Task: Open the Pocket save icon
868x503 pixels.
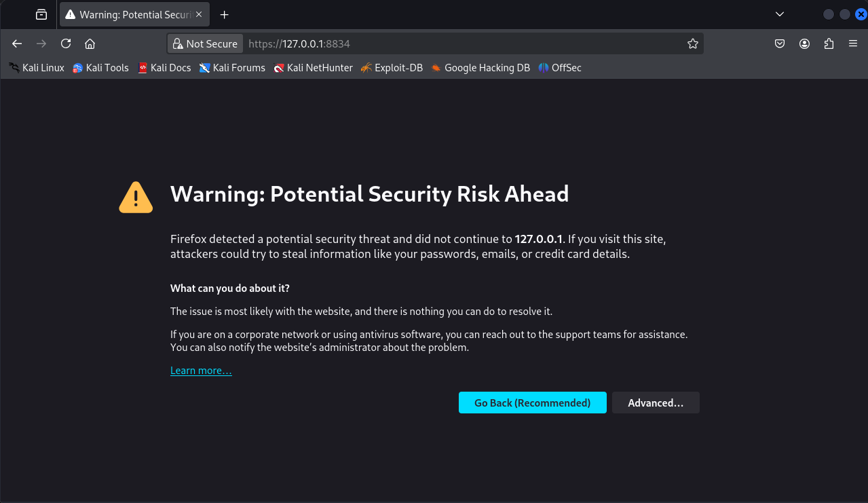Action: [x=780, y=43]
